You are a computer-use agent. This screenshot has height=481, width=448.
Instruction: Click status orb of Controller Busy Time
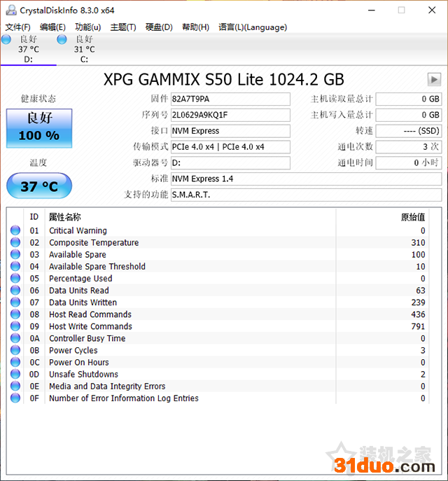click(x=15, y=337)
